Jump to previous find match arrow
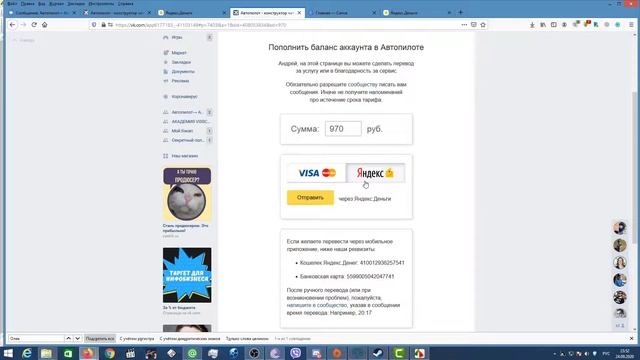 [69, 338]
